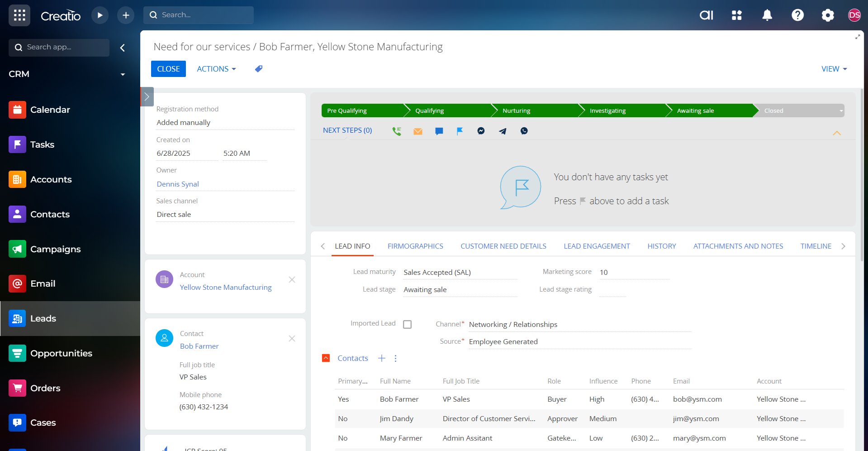
Task: Open Opportunities section in sidebar
Action: pos(61,353)
